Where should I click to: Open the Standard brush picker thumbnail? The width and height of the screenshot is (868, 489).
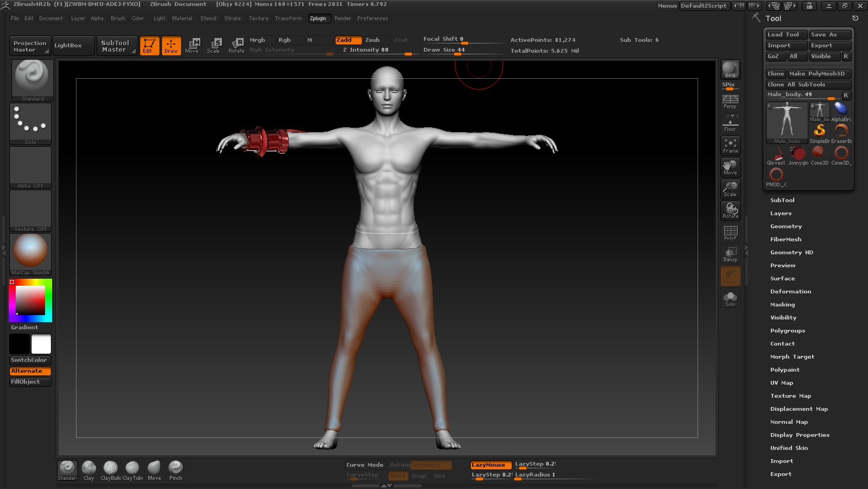tap(33, 80)
